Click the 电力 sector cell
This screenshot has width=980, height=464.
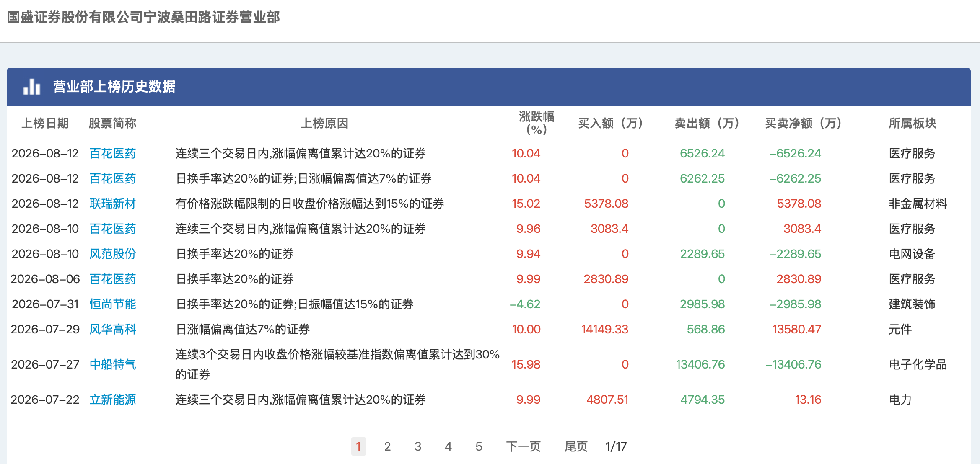[900, 400]
